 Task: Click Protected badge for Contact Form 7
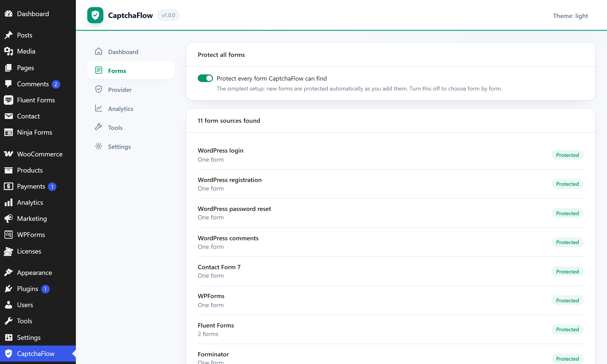click(567, 272)
